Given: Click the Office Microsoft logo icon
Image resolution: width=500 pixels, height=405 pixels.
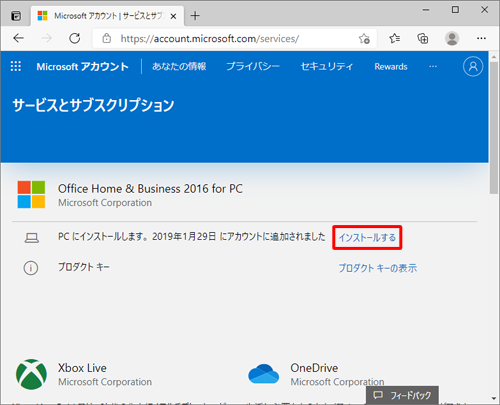Looking at the screenshot, I should click(x=31, y=195).
